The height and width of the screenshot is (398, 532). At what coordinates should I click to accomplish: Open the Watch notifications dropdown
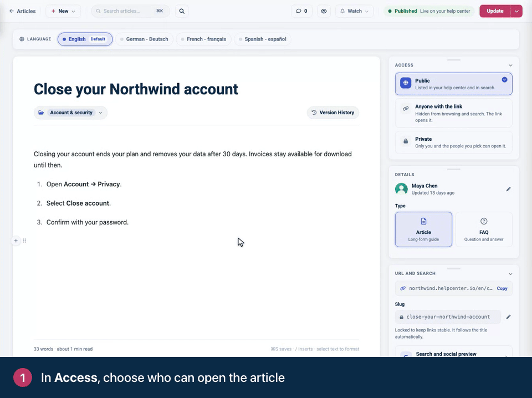click(x=354, y=11)
